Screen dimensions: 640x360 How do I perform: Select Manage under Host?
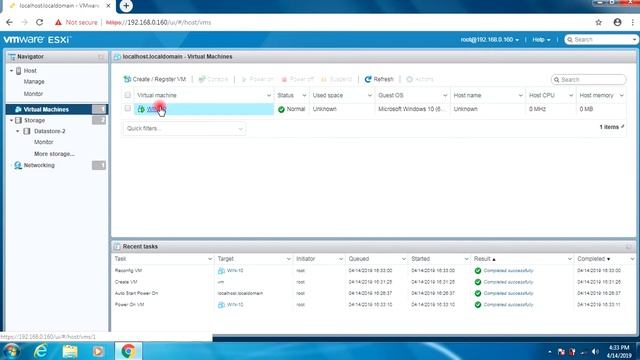[x=34, y=82]
